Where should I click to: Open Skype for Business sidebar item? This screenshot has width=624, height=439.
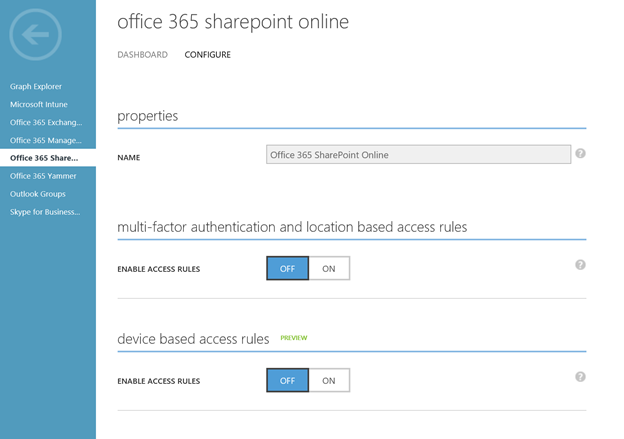(45, 212)
